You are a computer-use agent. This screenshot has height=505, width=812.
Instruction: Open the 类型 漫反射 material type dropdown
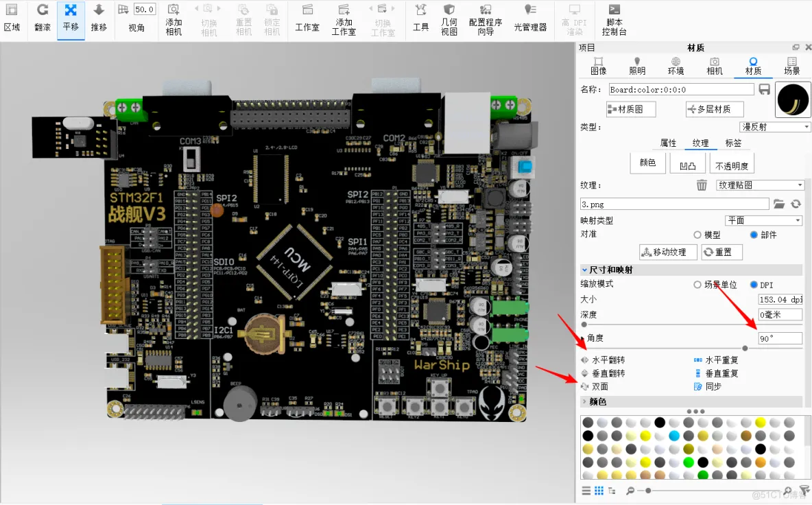pos(775,127)
